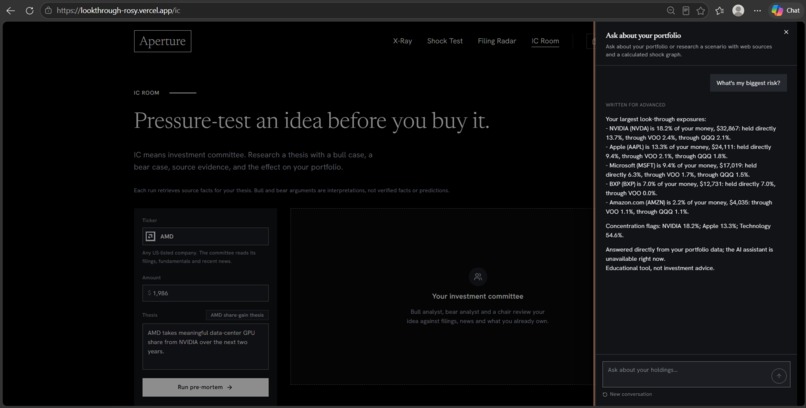806x408 pixels.
Task: Open the Shock Test nav tab
Action: pos(445,41)
